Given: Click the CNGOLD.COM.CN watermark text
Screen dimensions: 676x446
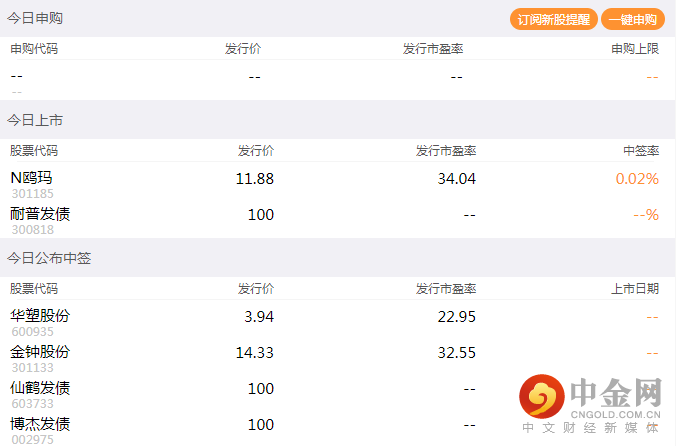Looking at the screenshot, I should (x=615, y=415).
